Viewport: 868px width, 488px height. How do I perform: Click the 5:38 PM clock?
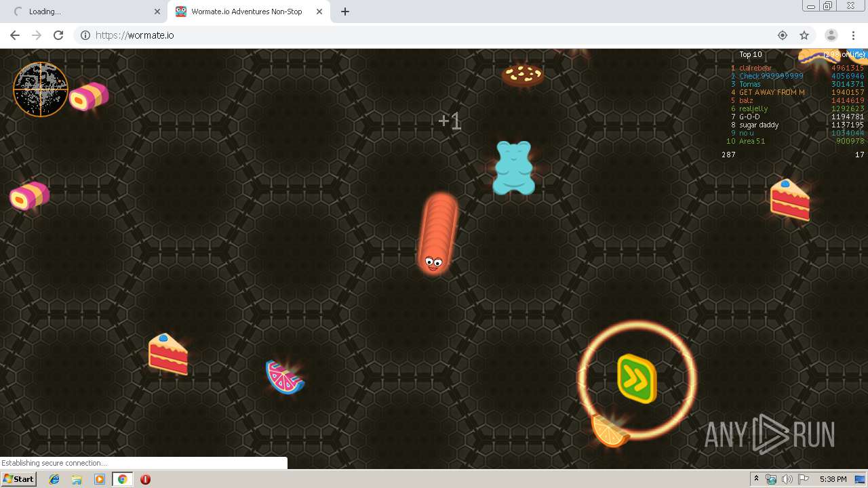coord(833,479)
